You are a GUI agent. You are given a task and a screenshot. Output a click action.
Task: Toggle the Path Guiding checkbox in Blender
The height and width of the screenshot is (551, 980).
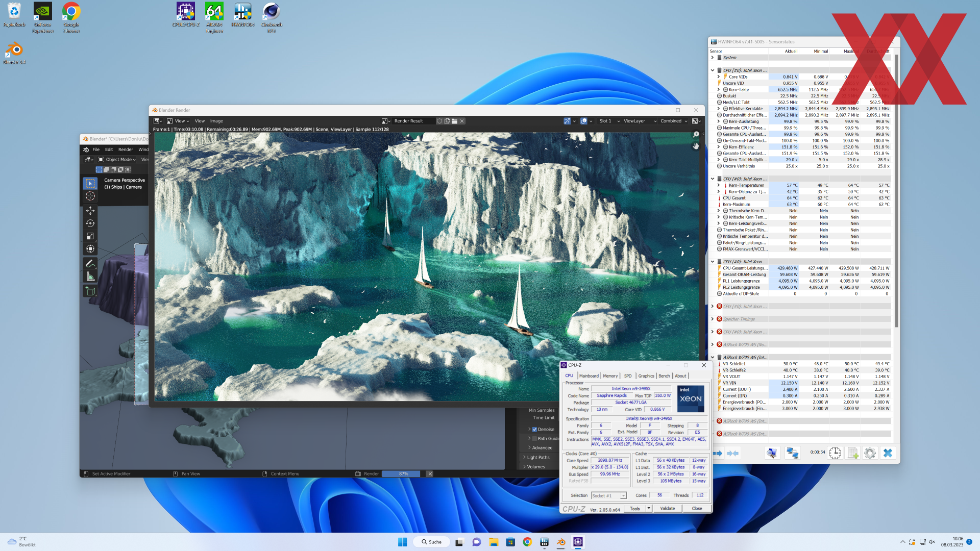click(534, 439)
